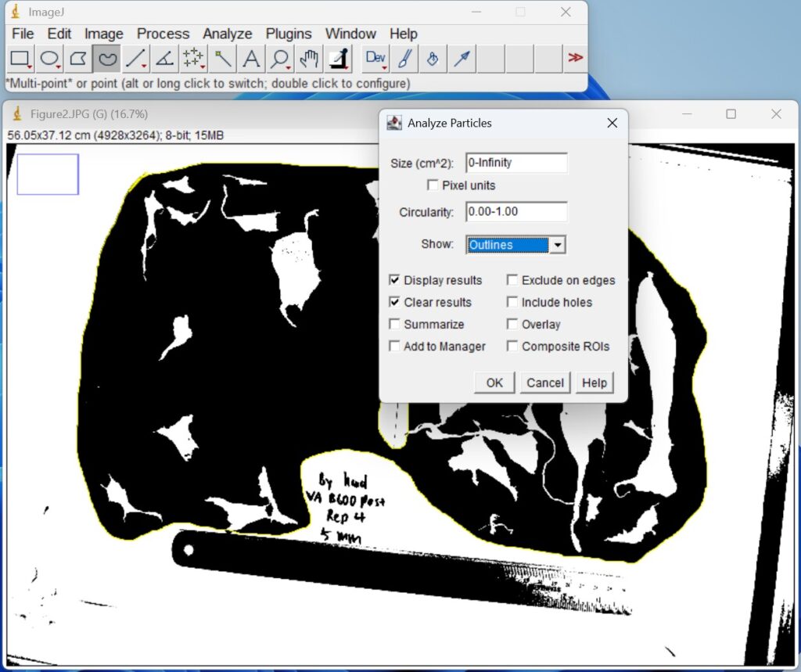Open the Show outlines dropdown
This screenshot has height=672, width=801.
pos(558,245)
